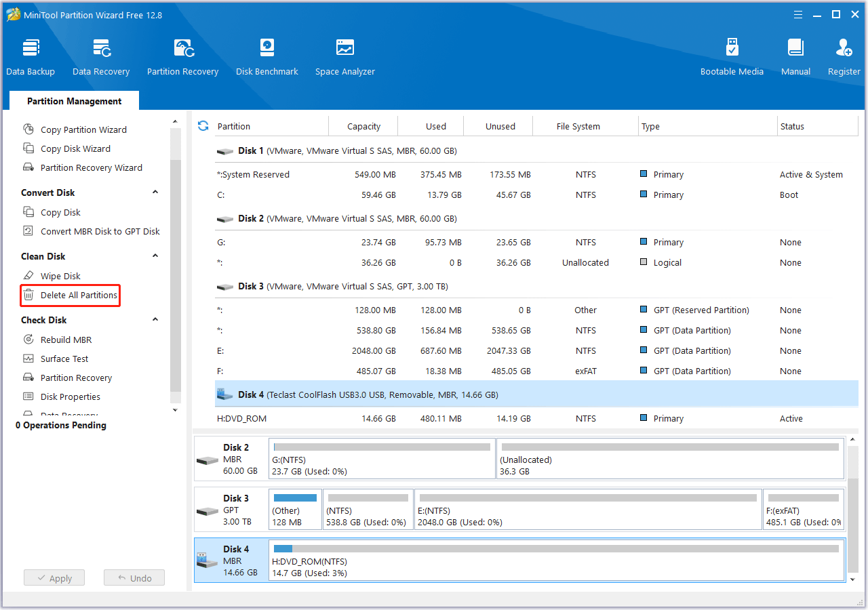Click the Copy Partition Wizard icon
This screenshot has width=868, height=610.
point(28,129)
